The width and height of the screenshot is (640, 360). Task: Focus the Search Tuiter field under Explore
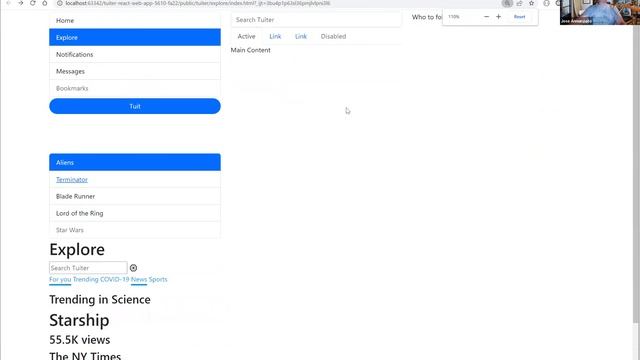point(88,268)
